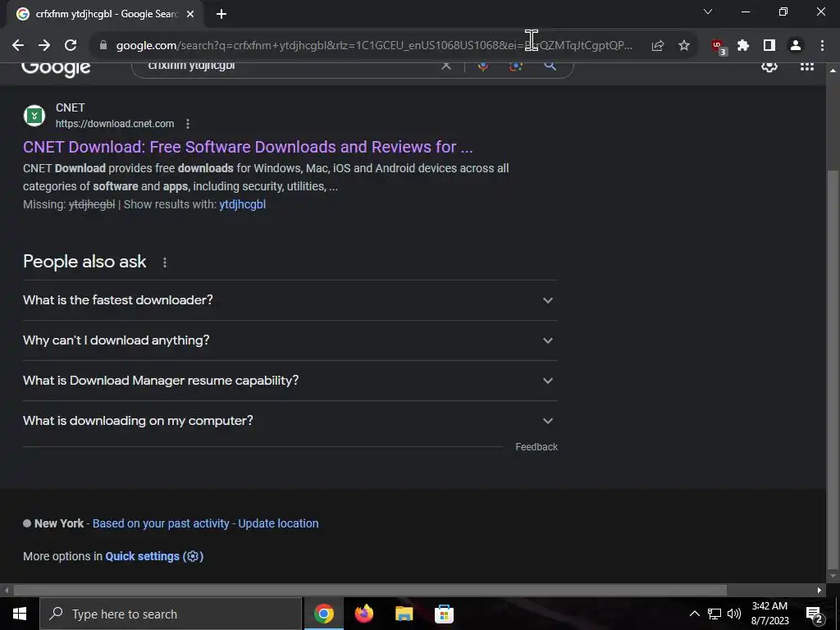This screenshot has height=630, width=840.
Task: Close the Google Search tab
Action: pyautogui.click(x=190, y=15)
